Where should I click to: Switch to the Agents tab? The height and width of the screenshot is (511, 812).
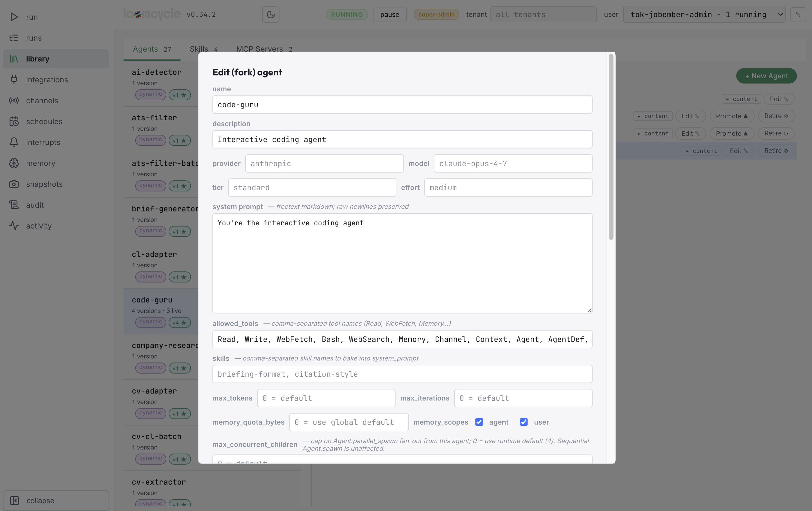click(x=152, y=49)
